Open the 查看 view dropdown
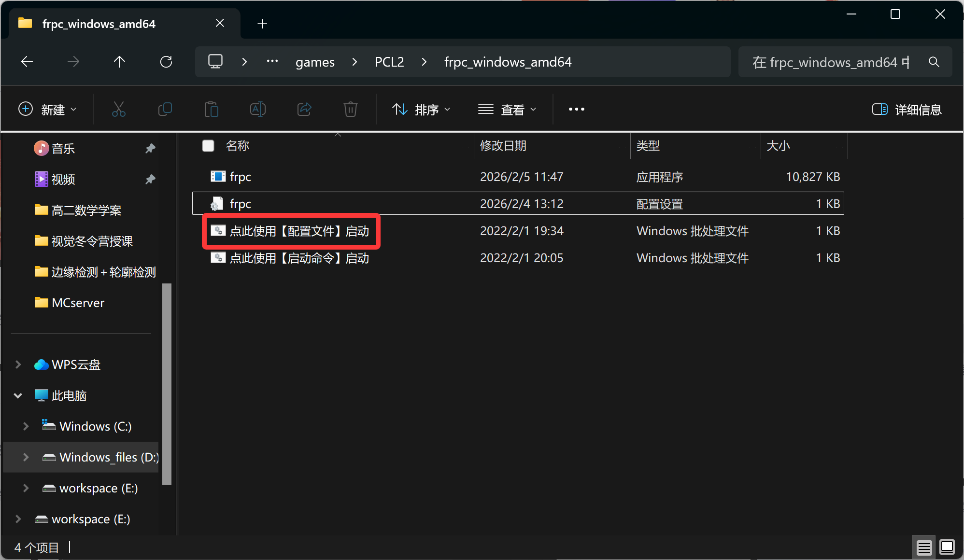This screenshot has width=964, height=560. click(x=507, y=110)
